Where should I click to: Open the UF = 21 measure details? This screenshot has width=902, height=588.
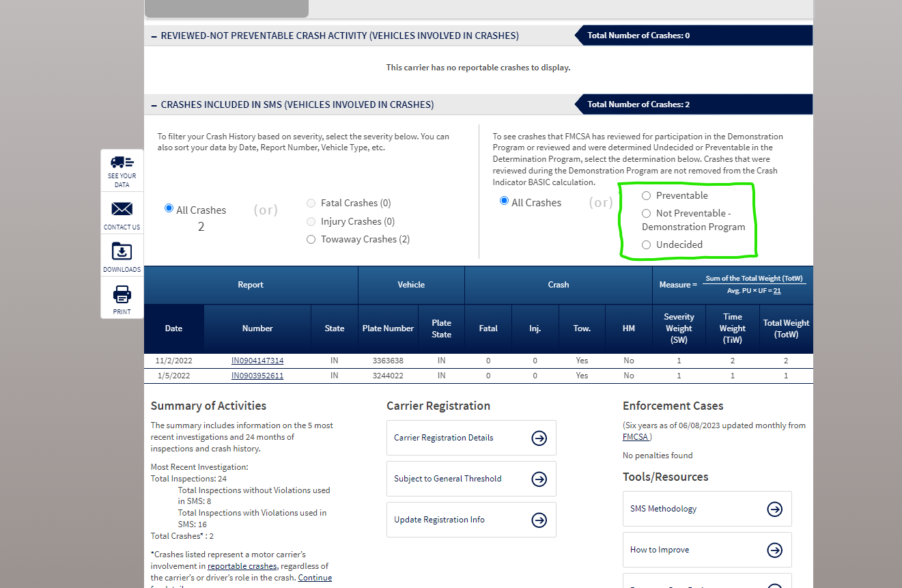(x=776, y=290)
